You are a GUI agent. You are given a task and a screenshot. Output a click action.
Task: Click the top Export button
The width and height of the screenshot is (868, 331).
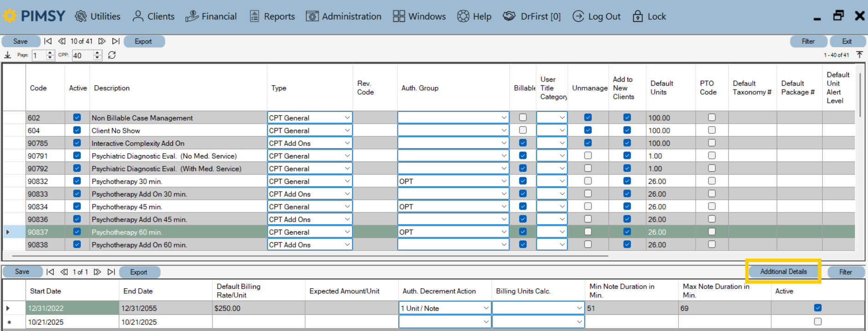143,42
